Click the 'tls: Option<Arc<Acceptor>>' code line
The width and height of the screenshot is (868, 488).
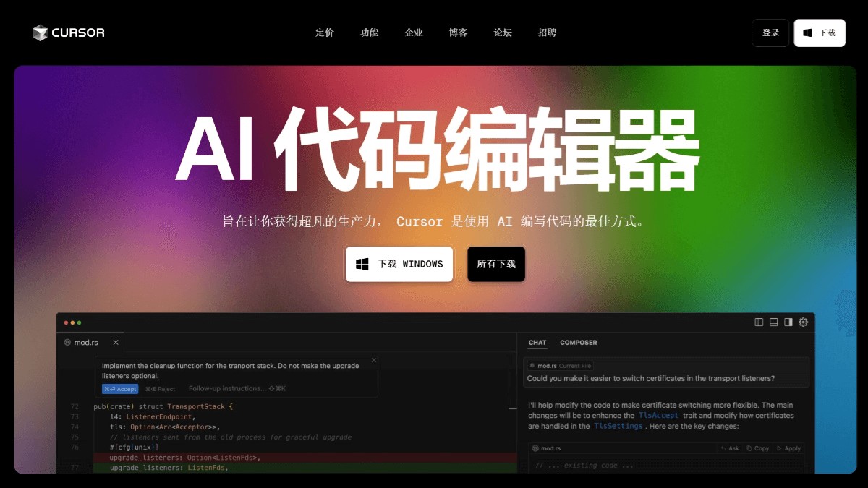click(x=164, y=427)
